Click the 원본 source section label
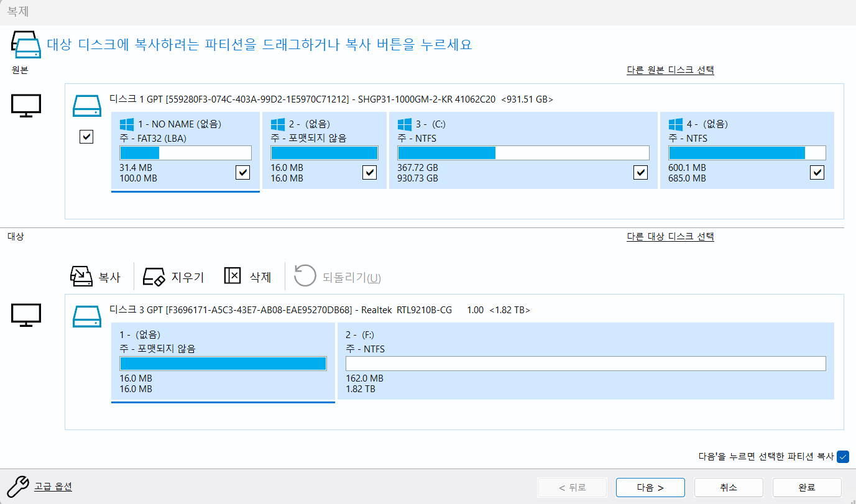The width and height of the screenshot is (856, 504). pyautogui.click(x=20, y=70)
